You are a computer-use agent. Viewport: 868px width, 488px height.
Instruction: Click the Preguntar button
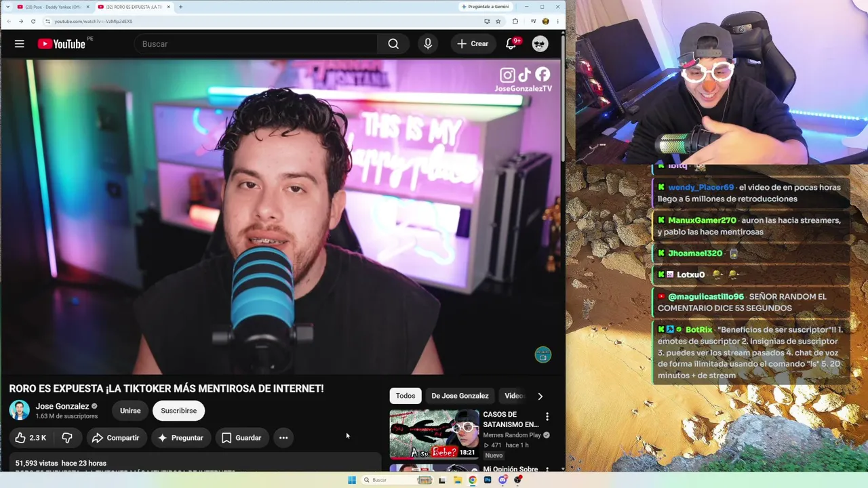pyautogui.click(x=180, y=438)
